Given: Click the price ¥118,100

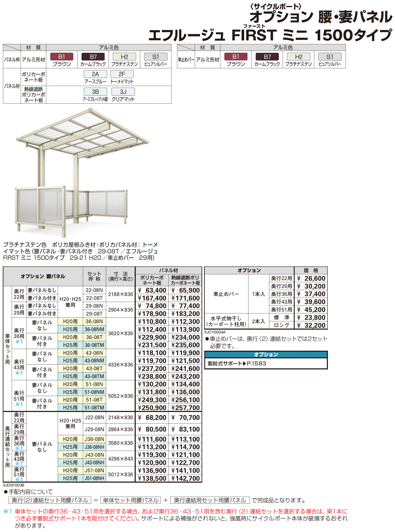Looking at the screenshot, I should click(x=152, y=353).
